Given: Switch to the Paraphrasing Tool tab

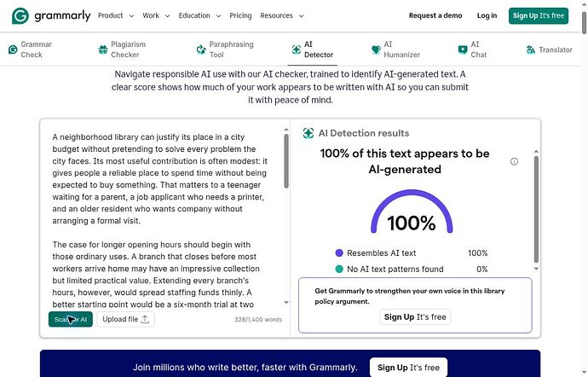Looking at the screenshot, I should pyautogui.click(x=225, y=49).
